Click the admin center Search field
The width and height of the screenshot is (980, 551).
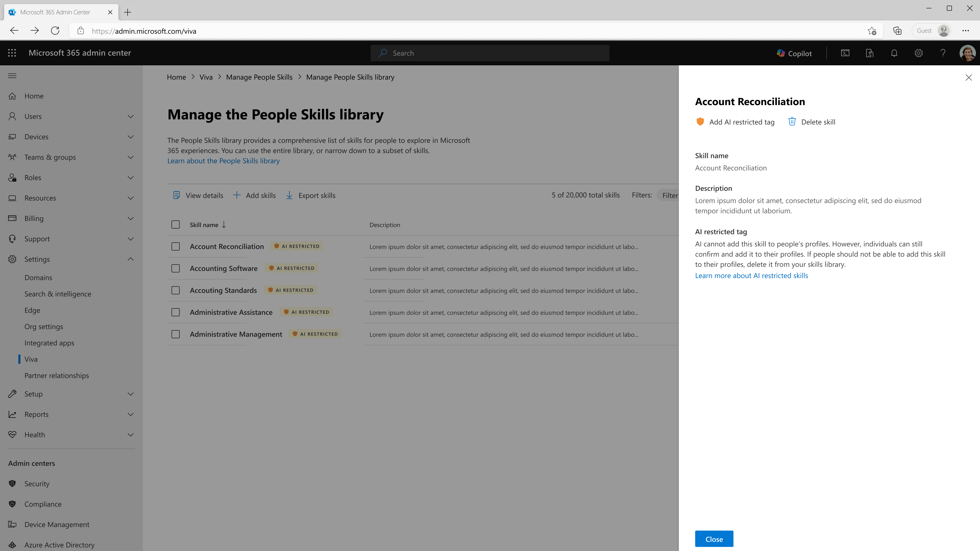pyautogui.click(x=490, y=53)
